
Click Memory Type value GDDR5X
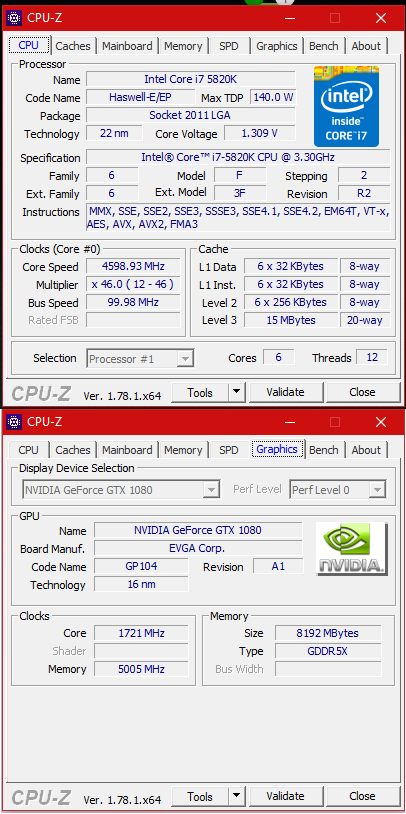point(328,650)
